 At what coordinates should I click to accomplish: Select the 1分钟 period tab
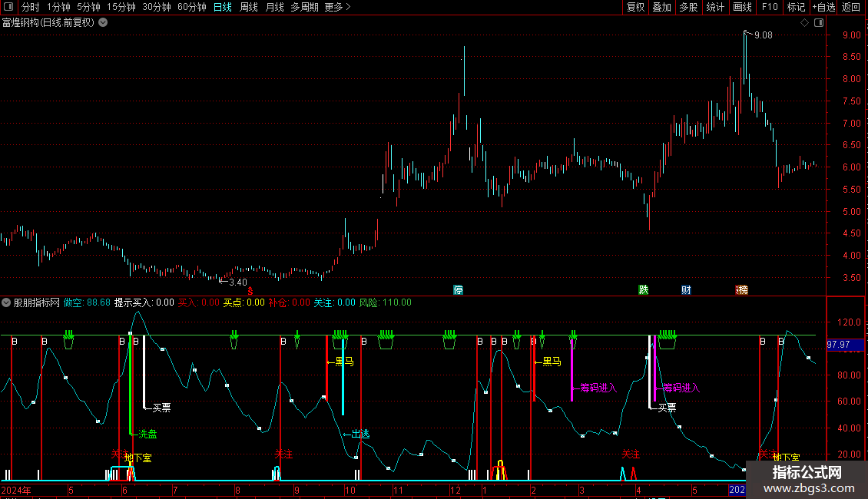pos(58,7)
